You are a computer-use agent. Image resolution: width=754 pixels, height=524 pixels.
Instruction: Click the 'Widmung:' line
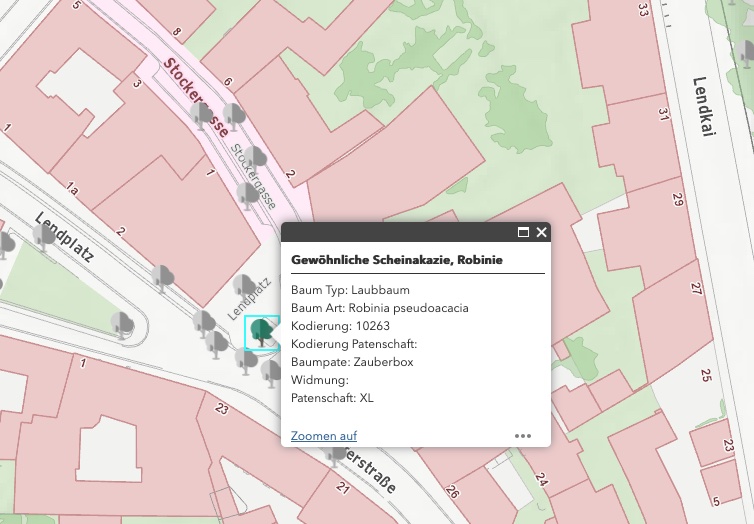(320, 380)
